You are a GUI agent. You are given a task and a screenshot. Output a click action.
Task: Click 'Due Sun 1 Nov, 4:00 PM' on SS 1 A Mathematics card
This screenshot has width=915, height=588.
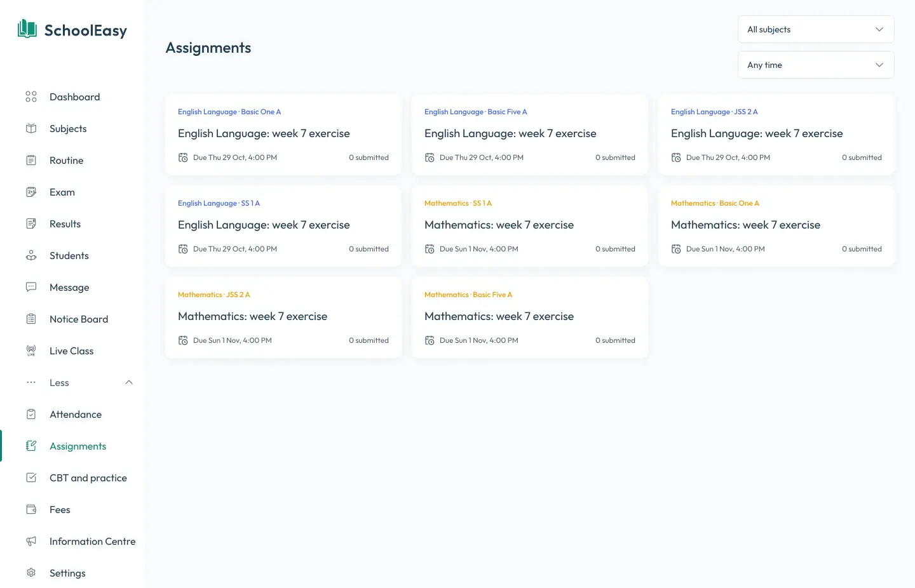pos(479,249)
